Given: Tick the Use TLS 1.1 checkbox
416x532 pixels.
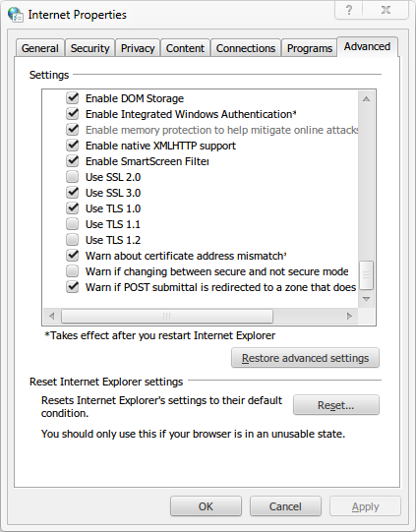Looking at the screenshot, I should [72, 224].
